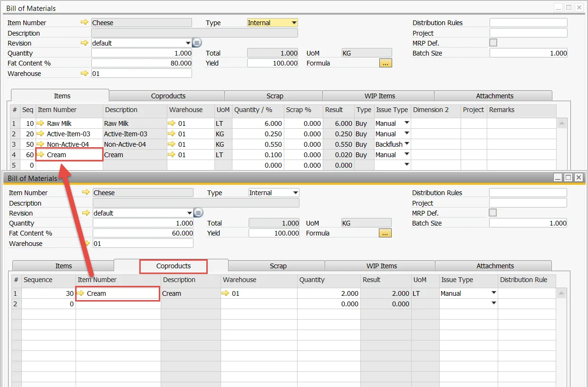Click warehouse arrow in Non-Active-04 row
The image size is (588, 387).
click(172, 144)
